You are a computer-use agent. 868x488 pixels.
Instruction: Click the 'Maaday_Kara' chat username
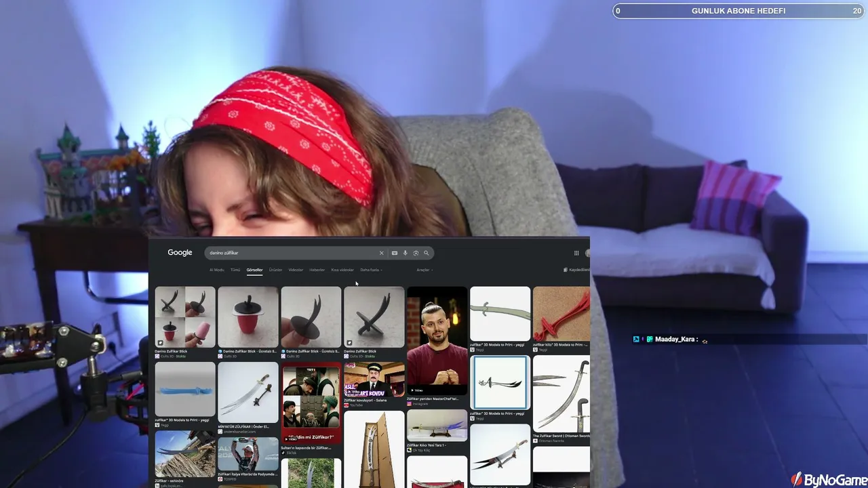coord(675,339)
